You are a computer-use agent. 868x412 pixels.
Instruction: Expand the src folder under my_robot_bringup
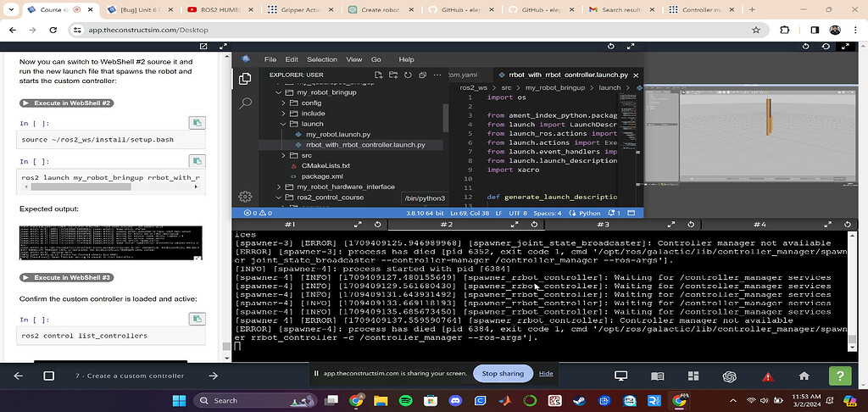pyautogui.click(x=284, y=156)
